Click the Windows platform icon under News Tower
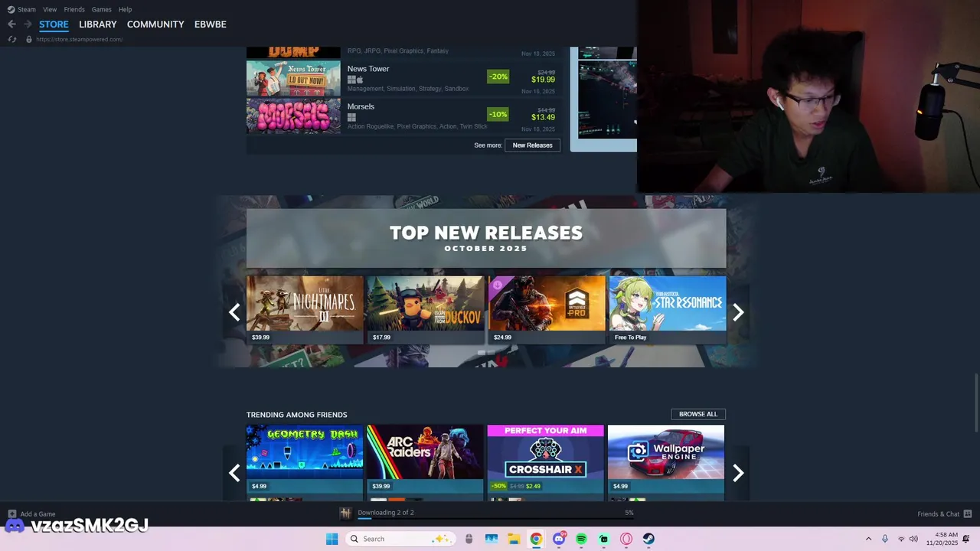Viewport: 980px width, 551px height. click(x=351, y=80)
